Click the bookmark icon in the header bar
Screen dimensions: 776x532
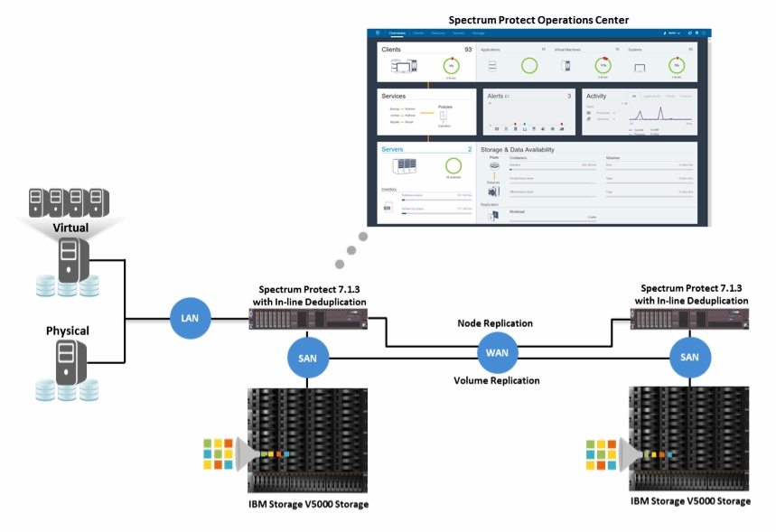coord(697,33)
